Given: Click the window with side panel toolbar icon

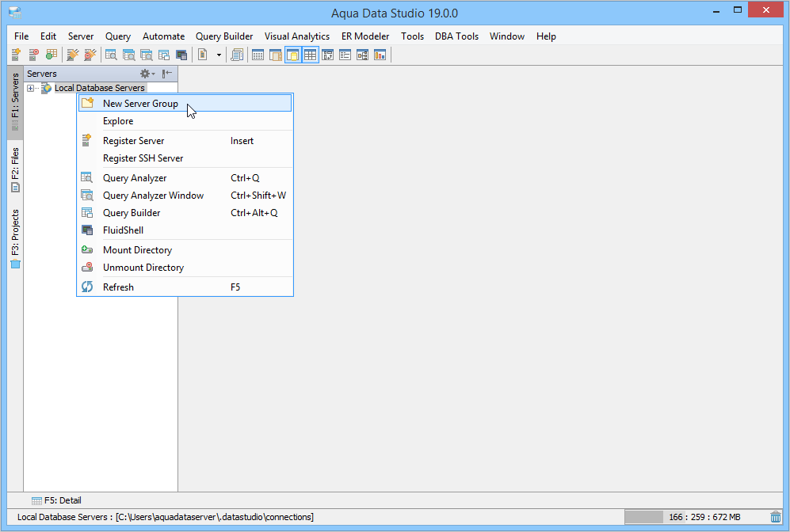Looking at the screenshot, I should (x=275, y=55).
